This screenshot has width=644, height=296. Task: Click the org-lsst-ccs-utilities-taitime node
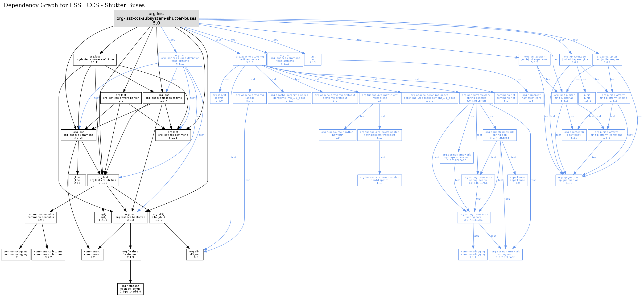164,98
